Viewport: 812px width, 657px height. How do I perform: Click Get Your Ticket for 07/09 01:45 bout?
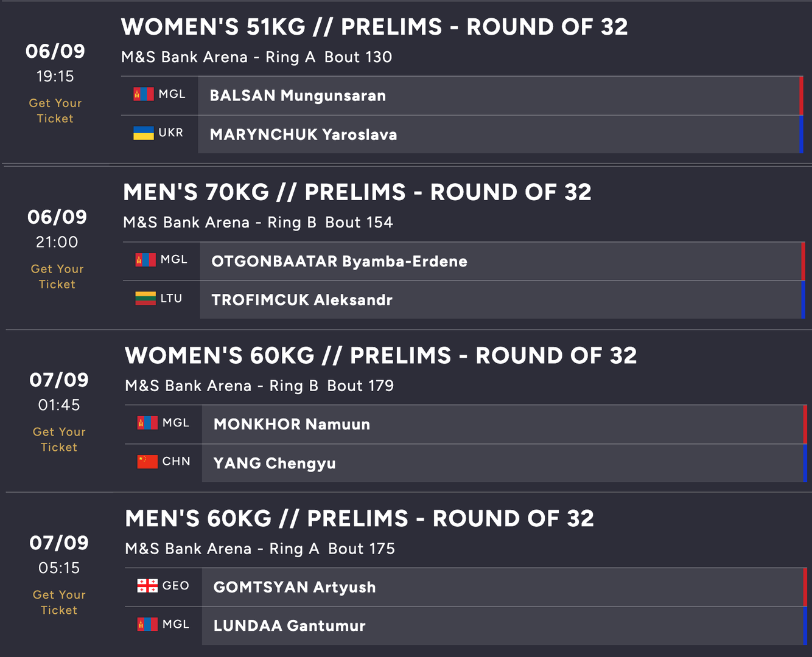pos(59,439)
